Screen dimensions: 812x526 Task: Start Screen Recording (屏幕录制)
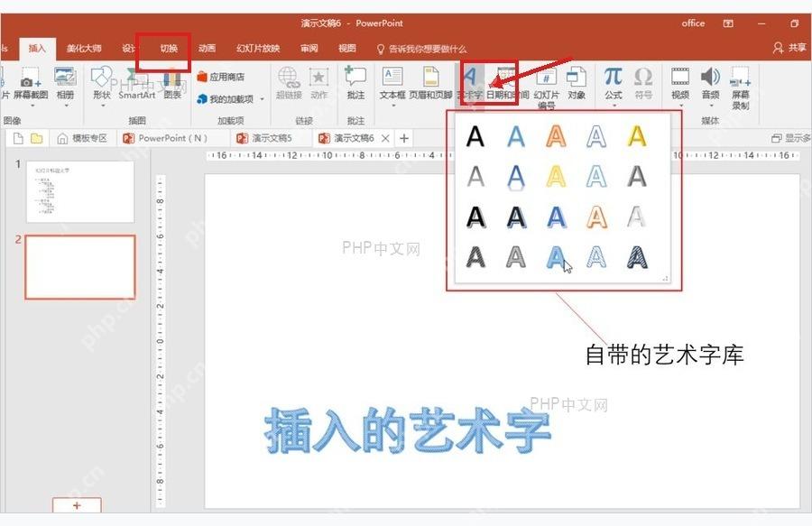[741, 88]
